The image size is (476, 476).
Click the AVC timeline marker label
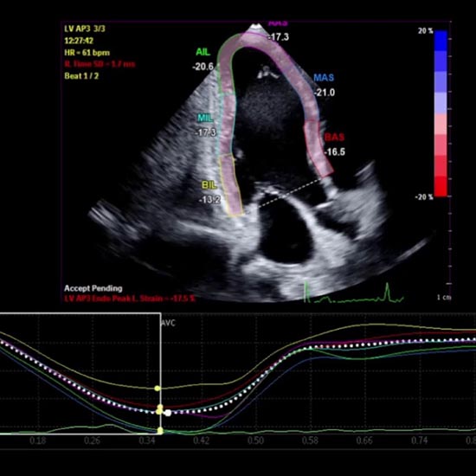(169, 323)
